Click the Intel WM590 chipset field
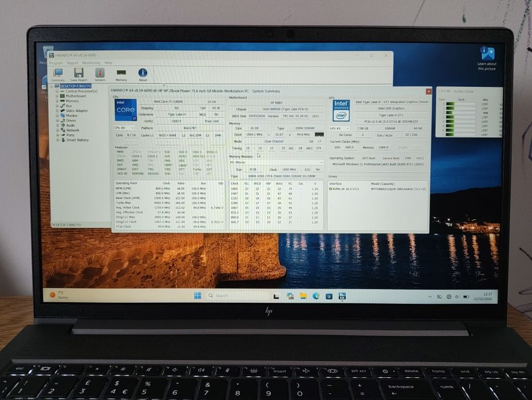Screen dimensions: 532x400 [x=285, y=109]
